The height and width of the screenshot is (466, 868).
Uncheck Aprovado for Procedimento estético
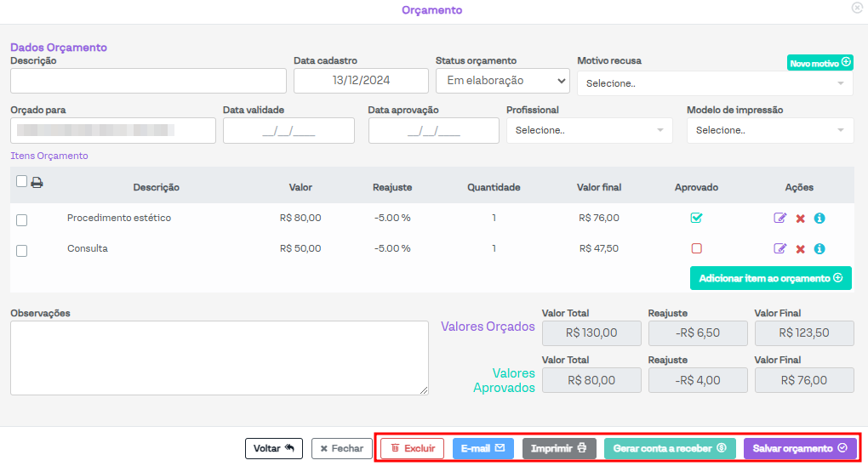[696, 218]
